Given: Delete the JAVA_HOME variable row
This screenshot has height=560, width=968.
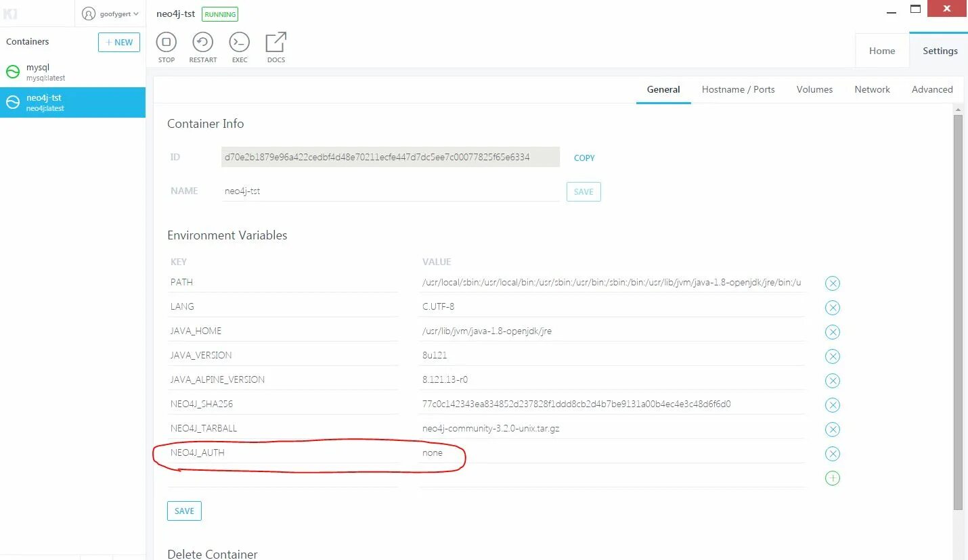Looking at the screenshot, I should 833,332.
